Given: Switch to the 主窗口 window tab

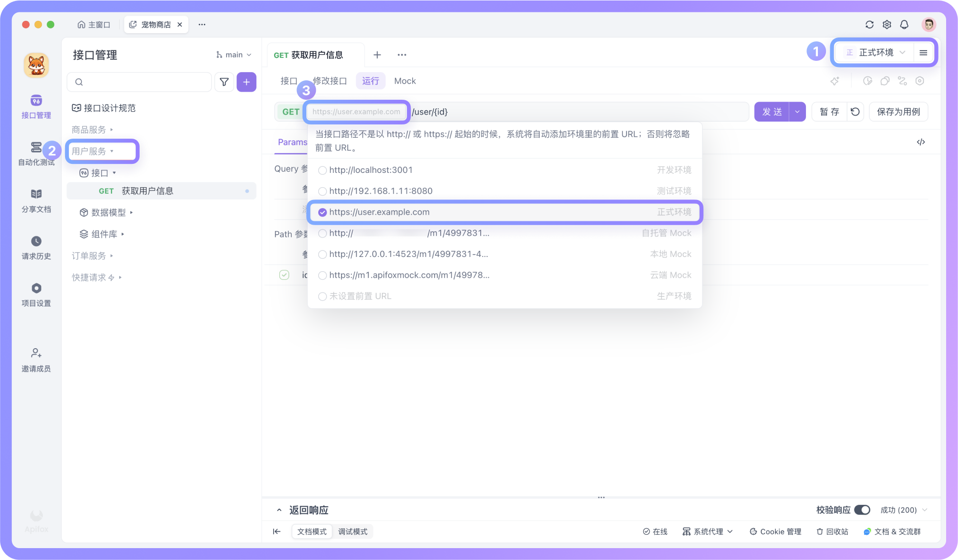Looking at the screenshot, I should point(94,25).
